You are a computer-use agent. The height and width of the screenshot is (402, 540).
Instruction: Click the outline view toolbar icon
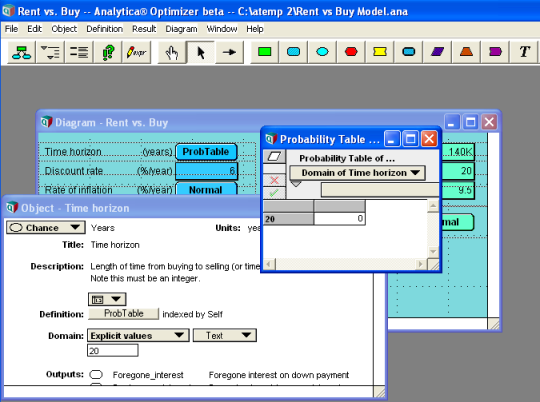pos(50,52)
